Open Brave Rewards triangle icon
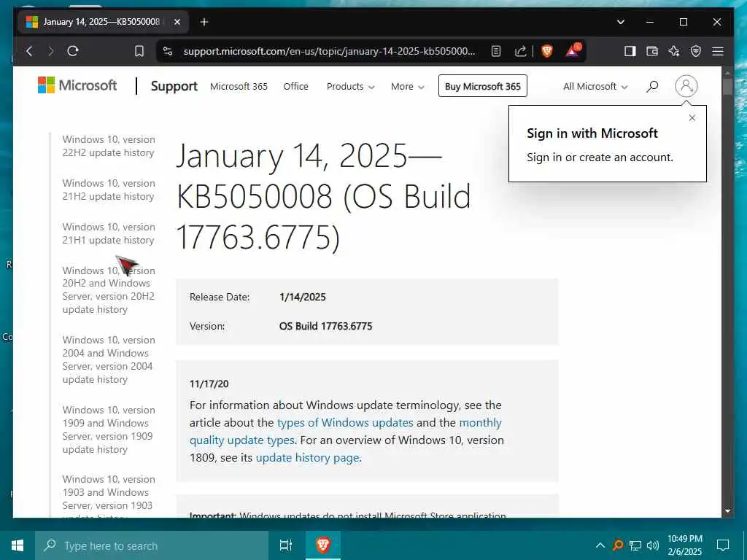This screenshot has width=747, height=560. click(573, 50)
